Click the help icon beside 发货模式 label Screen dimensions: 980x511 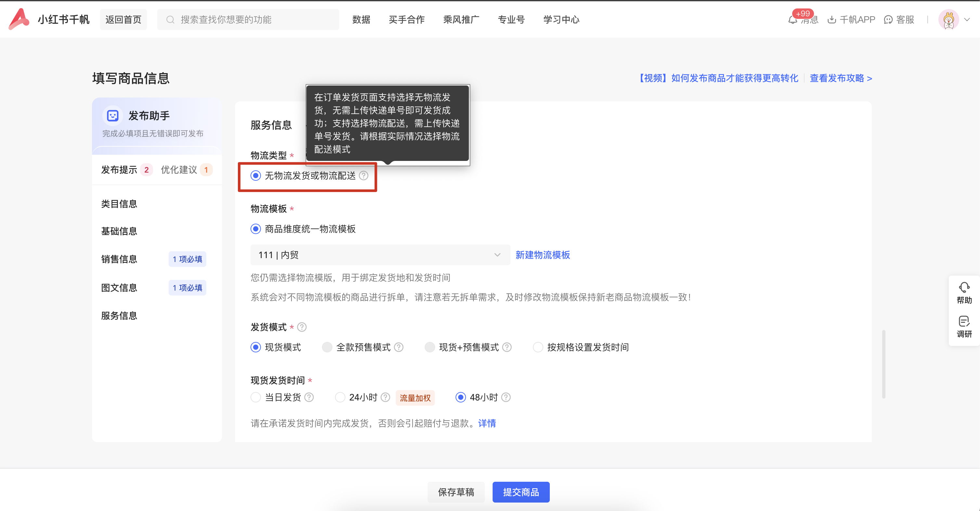click(x=302, y=327)
